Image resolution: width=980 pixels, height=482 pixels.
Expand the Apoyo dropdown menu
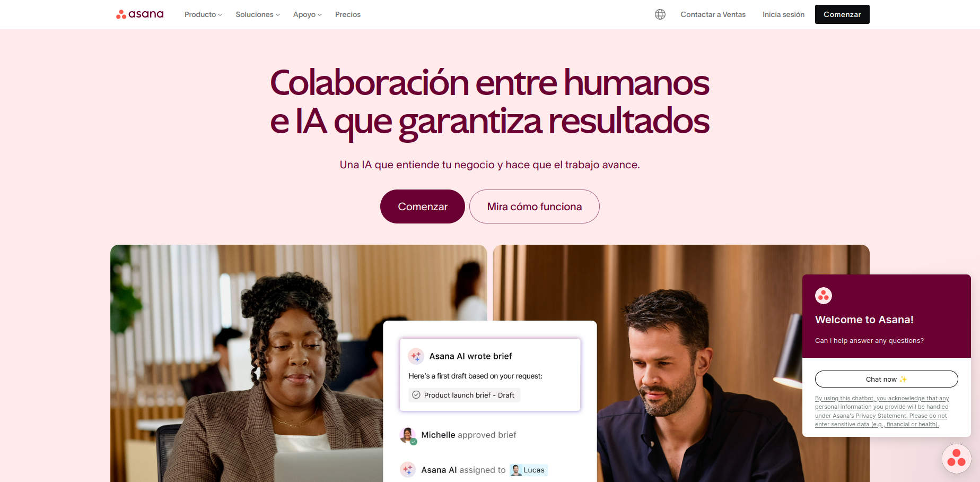[308, 14]
